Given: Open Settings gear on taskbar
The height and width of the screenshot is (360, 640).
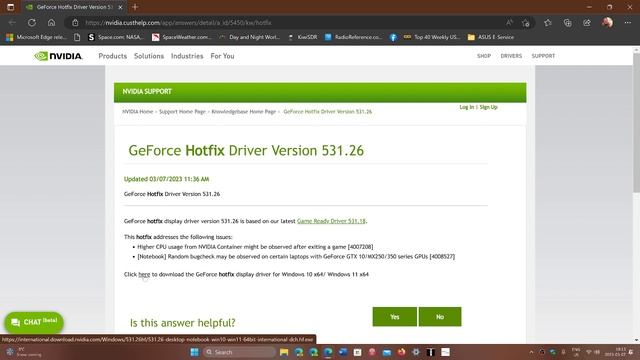Looking at the screenshot, I should [x=416, y=352].
